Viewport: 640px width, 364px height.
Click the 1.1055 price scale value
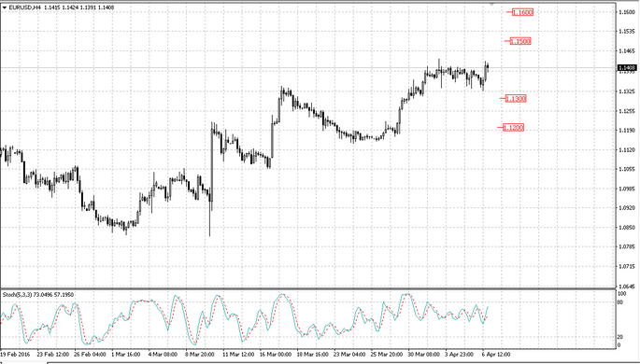(x=627, y=169)
